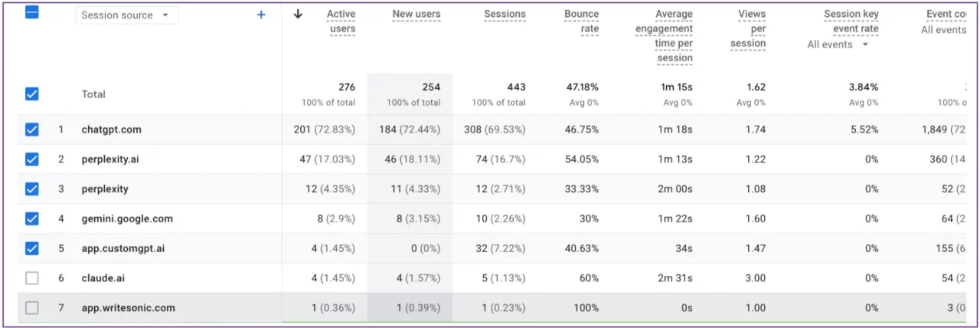Check the claude.ai row checkbox
The height and width of the screenshot is (328, 980).
tap(32, 278)
